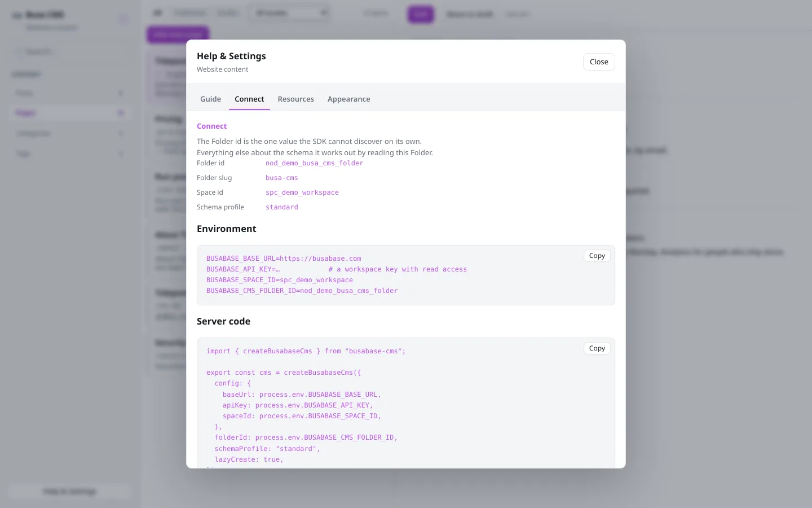The width and height of the screenshot is (812, 508).
Task: Click the baseUrl config code line
Action: (x=302, y=395)
